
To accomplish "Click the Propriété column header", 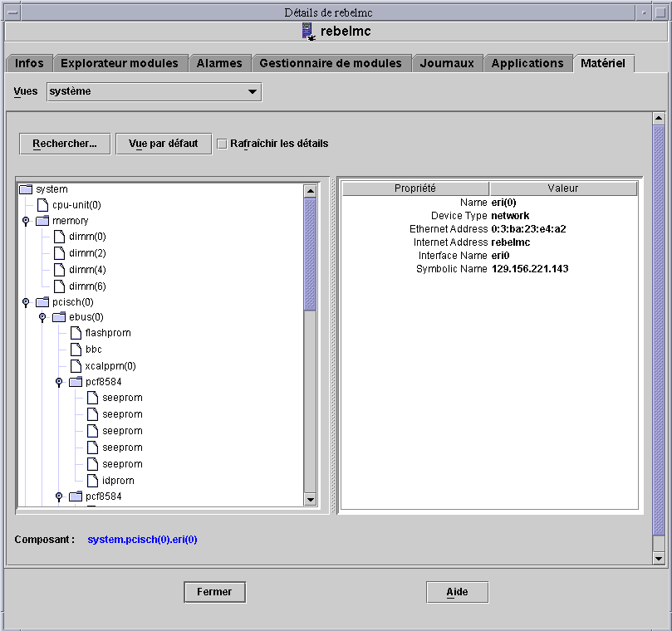I will tap(415, 188).
